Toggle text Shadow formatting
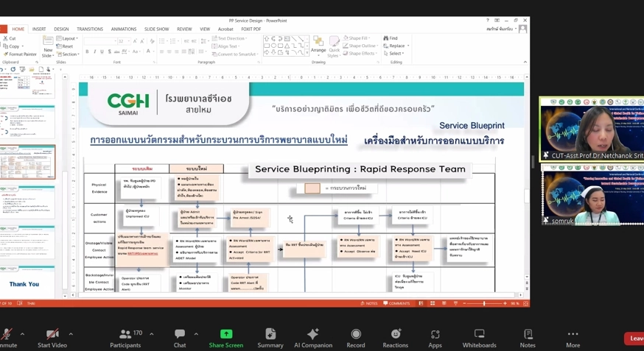Viewport: 644px width, 351px height. (x=109, y=52)
